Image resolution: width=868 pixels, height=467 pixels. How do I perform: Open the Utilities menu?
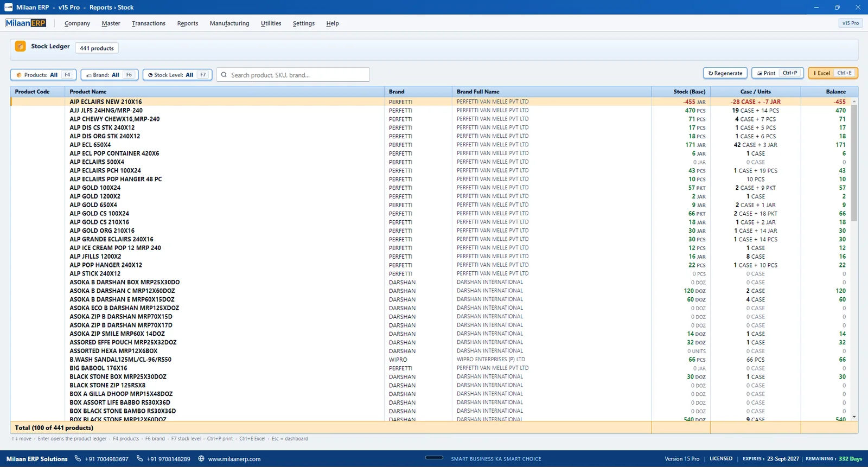click(x=271, y=23)
